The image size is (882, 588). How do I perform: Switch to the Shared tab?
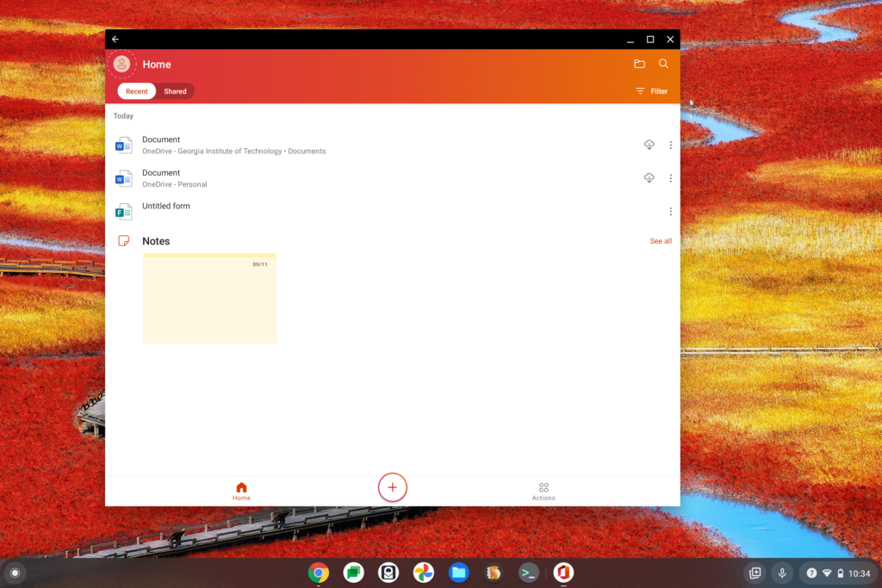point(175,91)
